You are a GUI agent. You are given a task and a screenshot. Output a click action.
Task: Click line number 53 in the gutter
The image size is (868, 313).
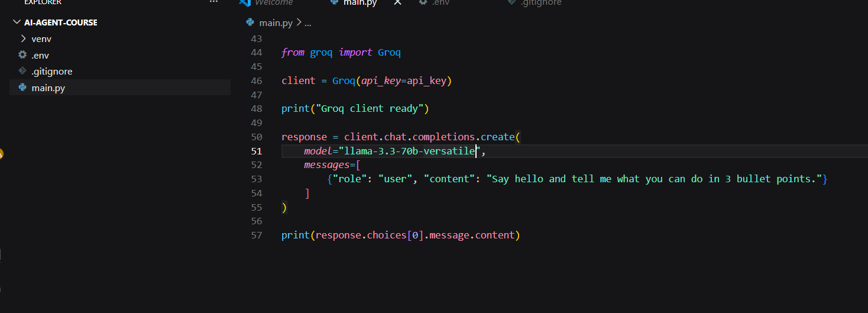pos(256,179)
